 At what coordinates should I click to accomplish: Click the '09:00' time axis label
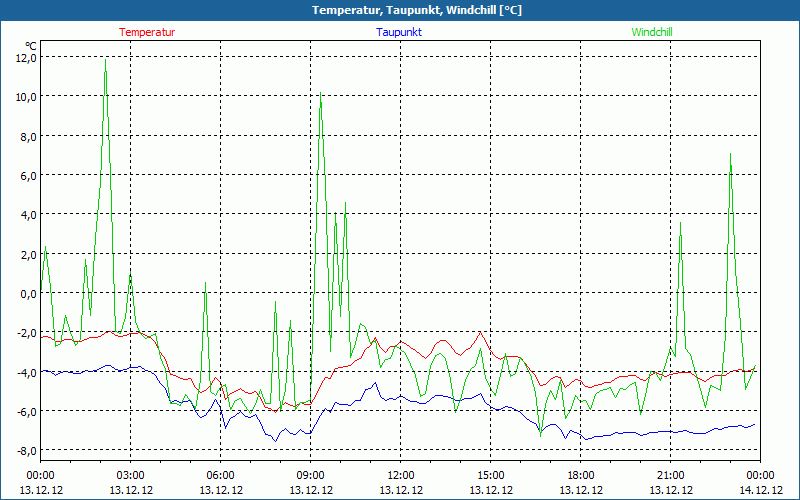tap(311, 476)
